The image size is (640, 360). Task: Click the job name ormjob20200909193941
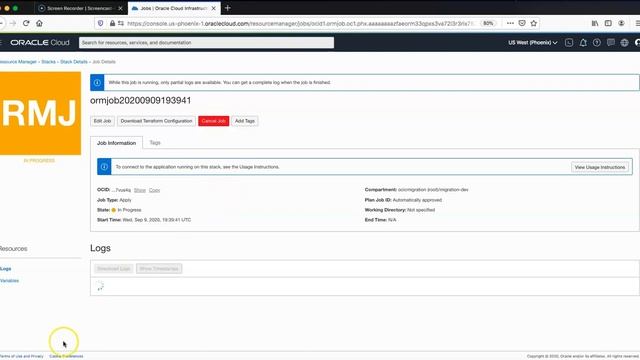[x=140, y=100]
